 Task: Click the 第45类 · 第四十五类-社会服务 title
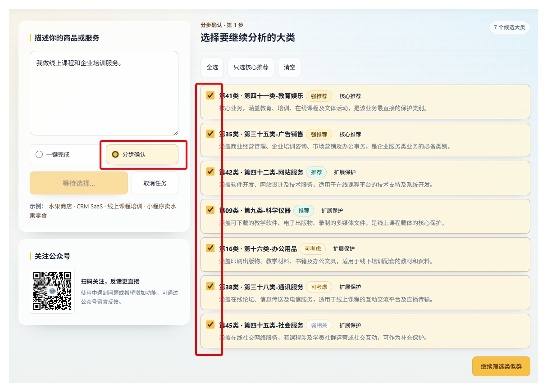(x=261, y=325)
